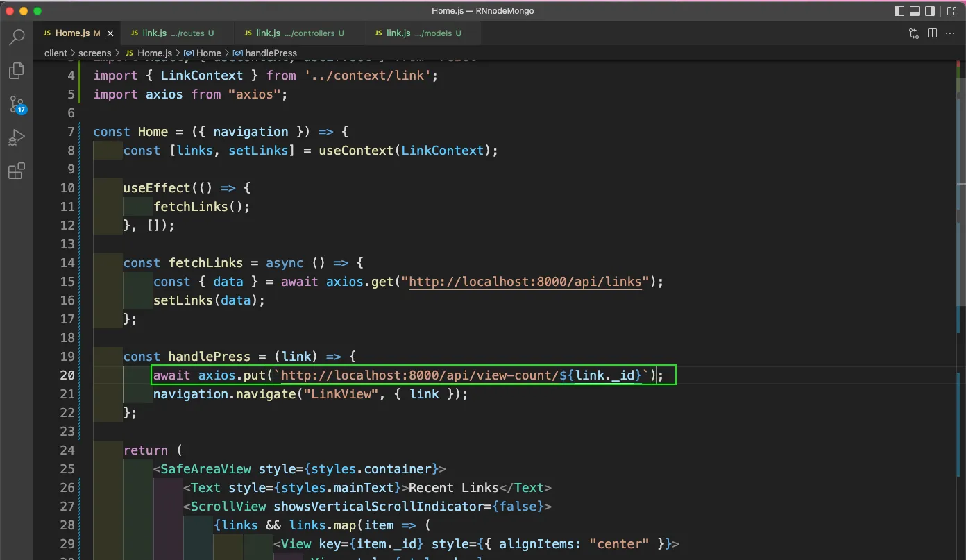Screen dimensions: 966x560
Task: Click the Open Changes compare icon
Action: 914,33
